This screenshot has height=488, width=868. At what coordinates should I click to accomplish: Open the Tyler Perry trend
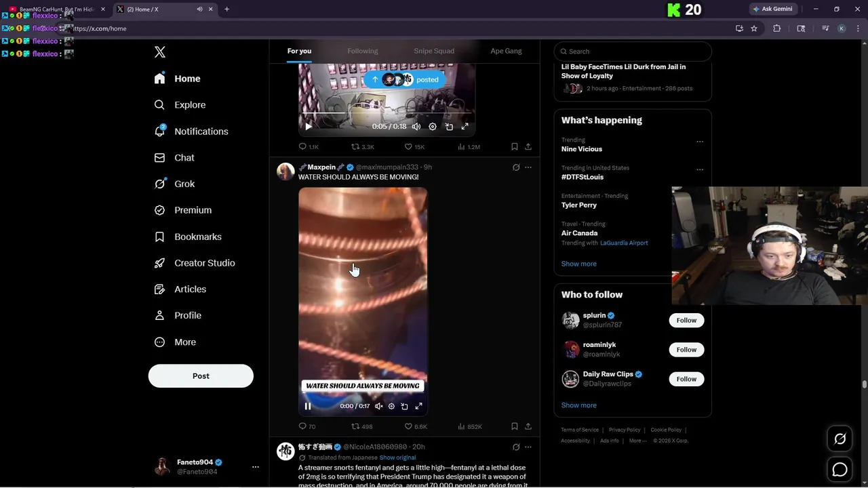[579, 205]
